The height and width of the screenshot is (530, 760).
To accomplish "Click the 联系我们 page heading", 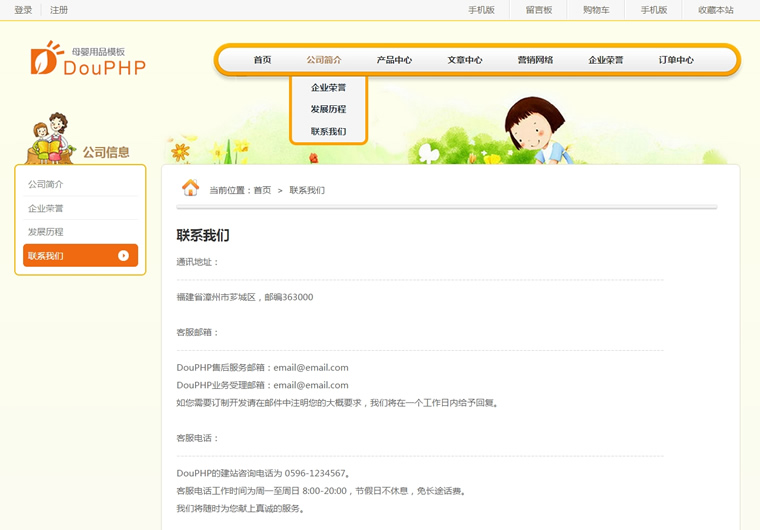I will tap(203, 236).
